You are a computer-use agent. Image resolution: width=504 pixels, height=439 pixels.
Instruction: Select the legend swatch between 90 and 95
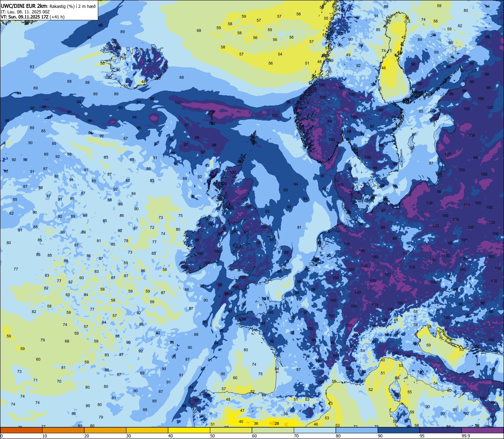click(x=398, y=430)
